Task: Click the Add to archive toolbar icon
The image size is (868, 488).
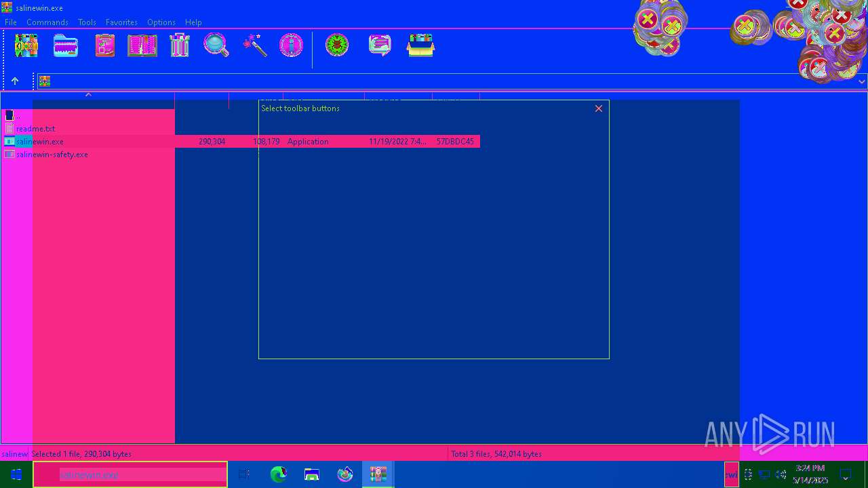Action: coord(26,45)
